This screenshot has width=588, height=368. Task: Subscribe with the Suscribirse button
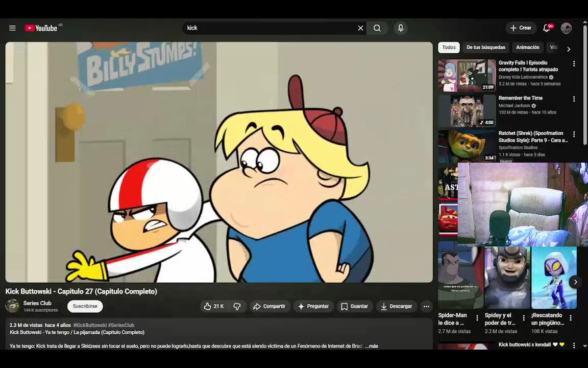[x=85, y=307]
